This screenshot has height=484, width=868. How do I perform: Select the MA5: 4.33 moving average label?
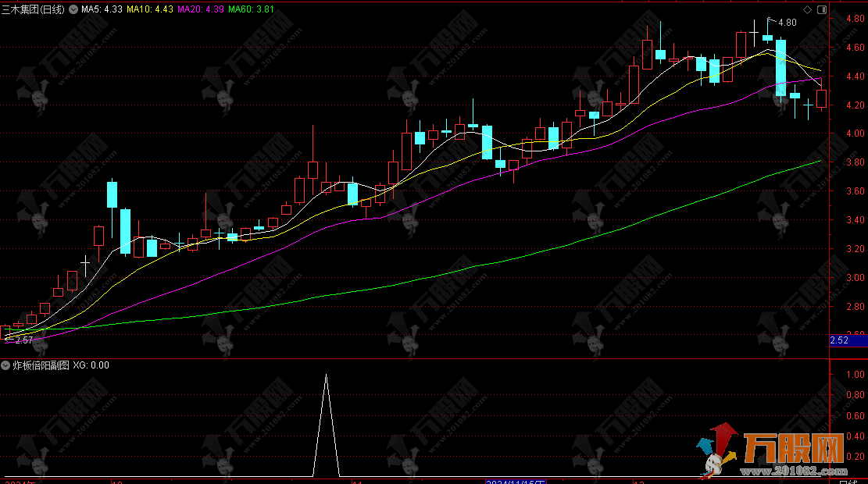click(102, 9)
